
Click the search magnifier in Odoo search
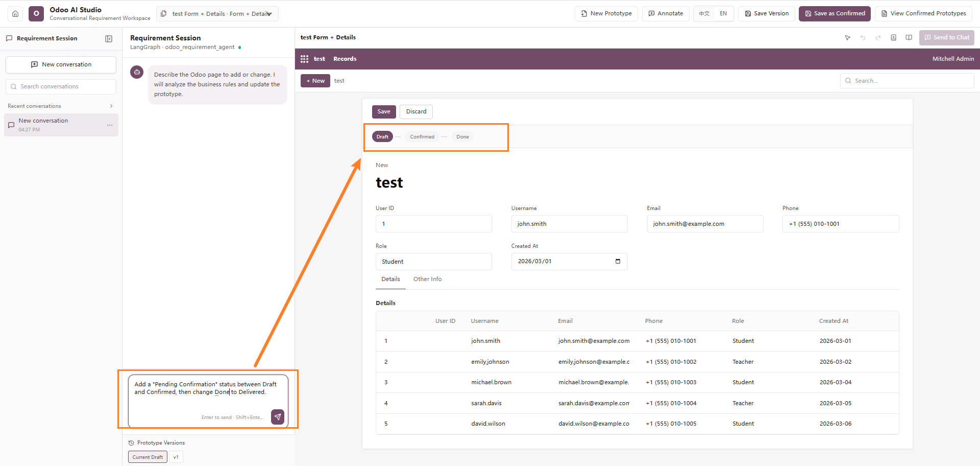tap(848, 81)
